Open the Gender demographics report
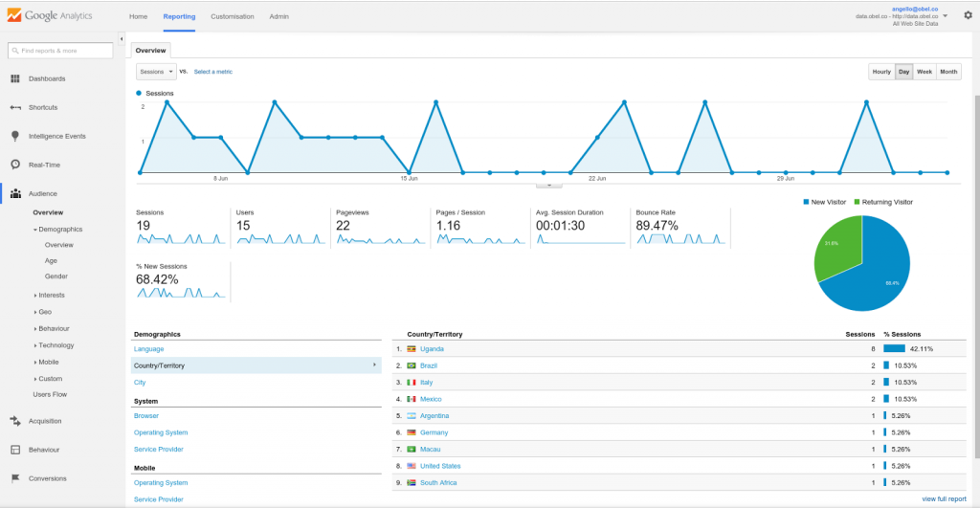980x508 pixels. 56,276
